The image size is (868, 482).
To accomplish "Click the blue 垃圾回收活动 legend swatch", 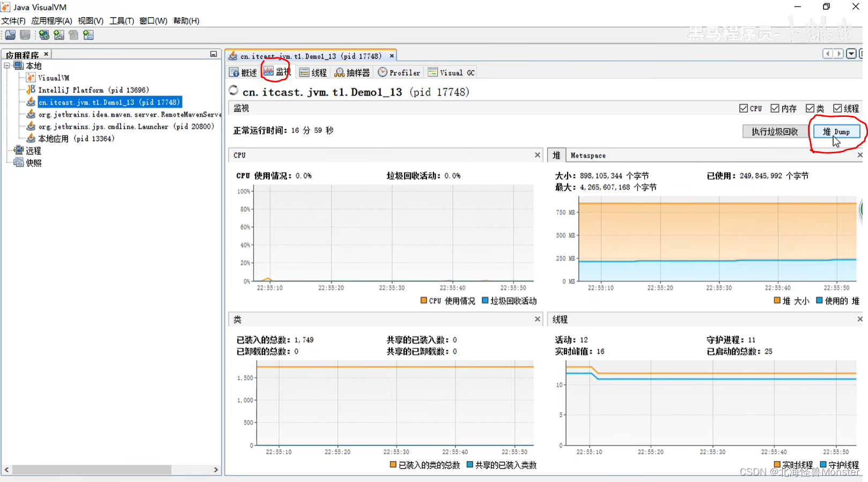I will 485,301.
